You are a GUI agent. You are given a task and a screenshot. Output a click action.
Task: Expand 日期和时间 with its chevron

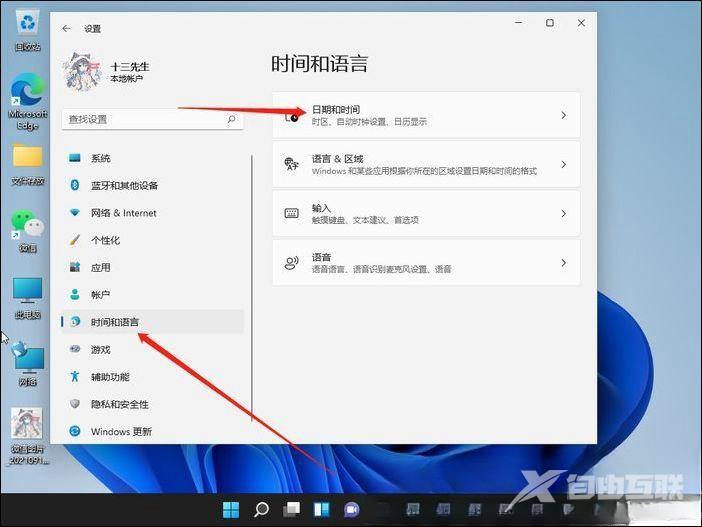click(564, 116)
